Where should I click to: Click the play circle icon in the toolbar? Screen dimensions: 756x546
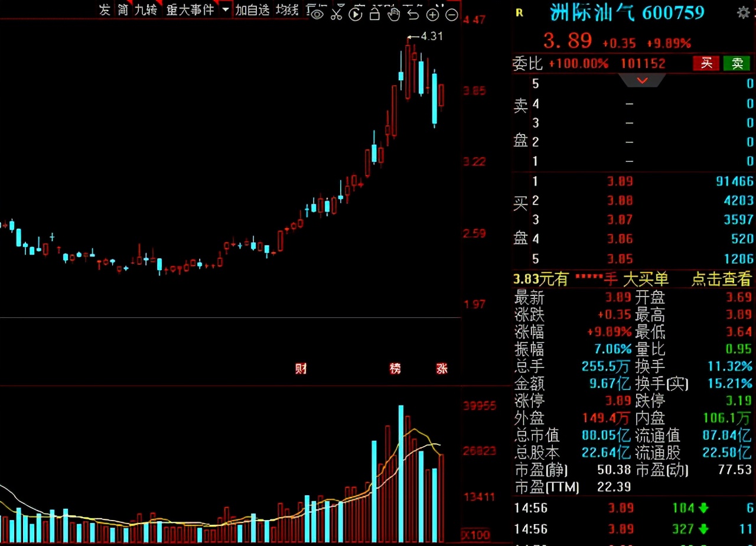[356, 14]
